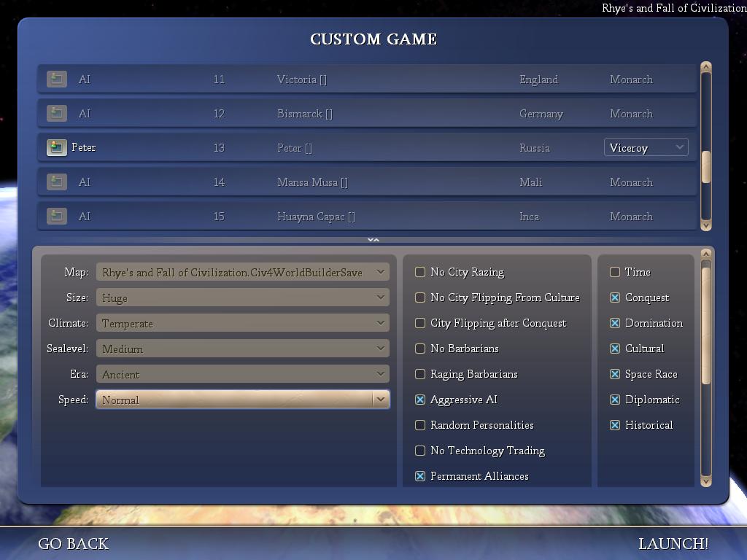Screen dimensions: 747x560
Task: Enable the Time victory condition
Action: pos(615,272)
